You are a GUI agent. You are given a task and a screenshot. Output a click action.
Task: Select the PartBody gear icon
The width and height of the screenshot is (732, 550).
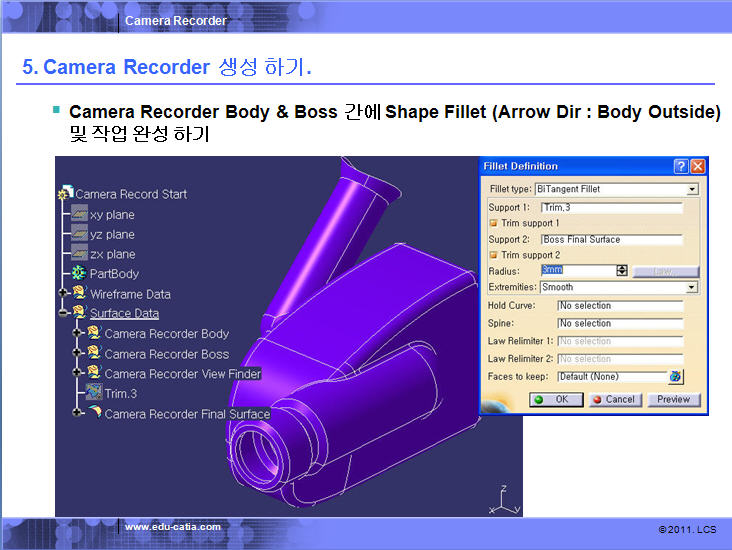click(x=78, y=273)
